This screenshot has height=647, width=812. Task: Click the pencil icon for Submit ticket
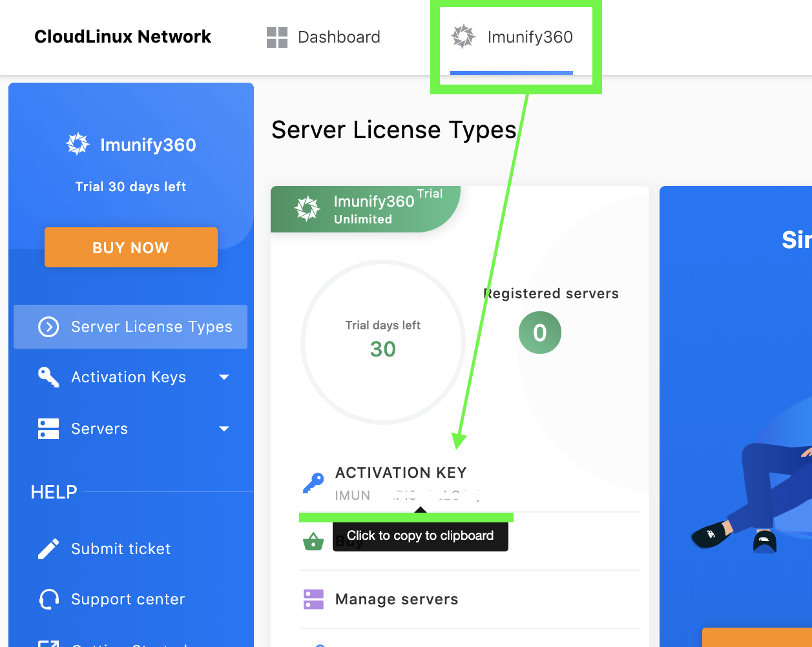tap(48, 549)
